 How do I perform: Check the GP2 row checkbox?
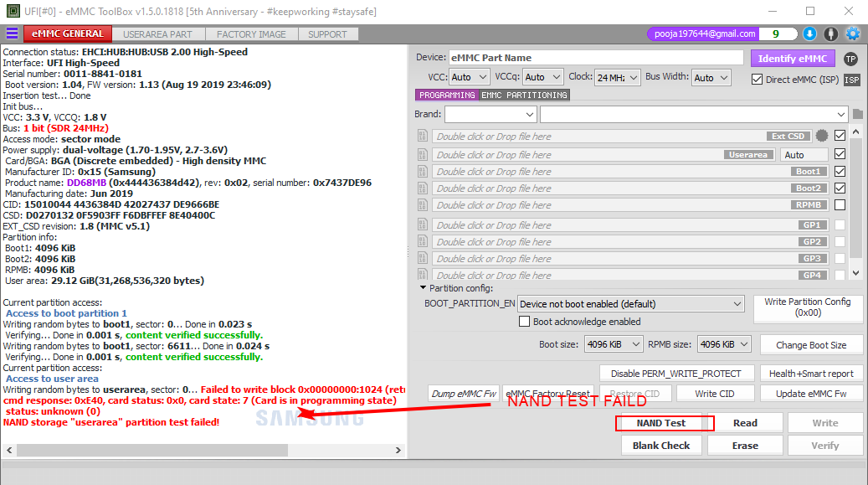click(x=840, y=242)
